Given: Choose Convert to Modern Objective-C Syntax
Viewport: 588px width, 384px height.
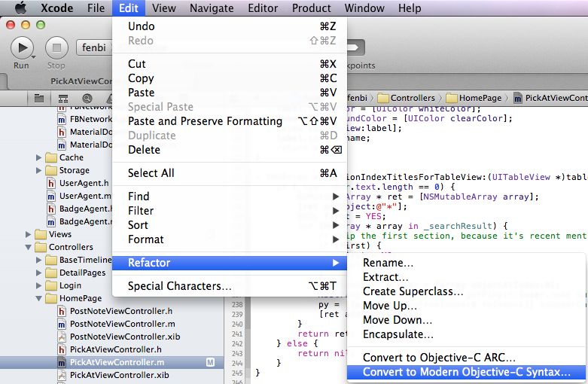Looking at the screenshot, I should coord(466,372).
